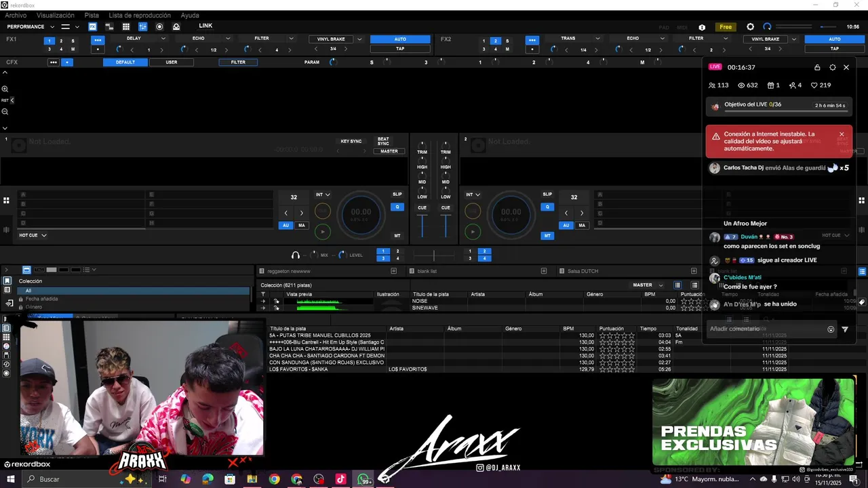Open TikTok app in taskbar
Viewport: 868px width, 488px height.
pyautogui.click(x=341, y=479)
